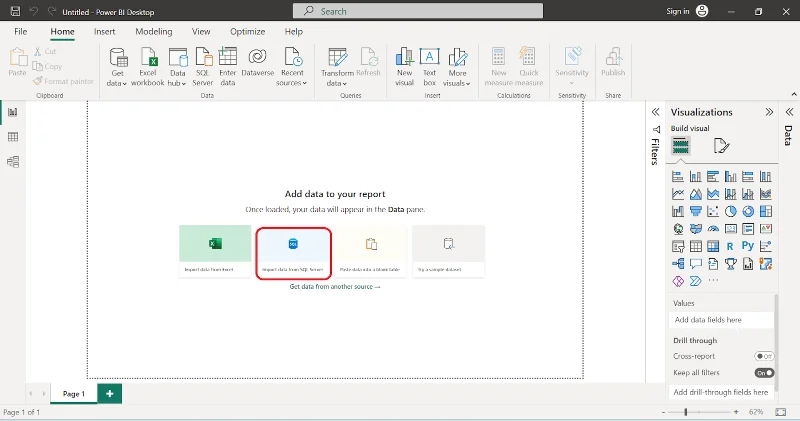The image size is (800, 421).
Task: Select the Line chart visual
Action: pos(678,194)
